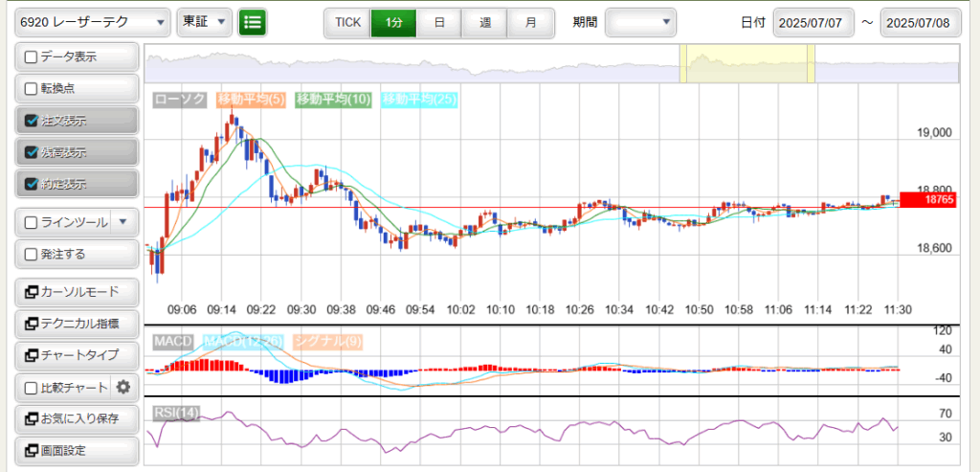The width and height of the screenshot is (980, 472).
Task: Click the 09:14 time axis label
Action: point(222,310)
